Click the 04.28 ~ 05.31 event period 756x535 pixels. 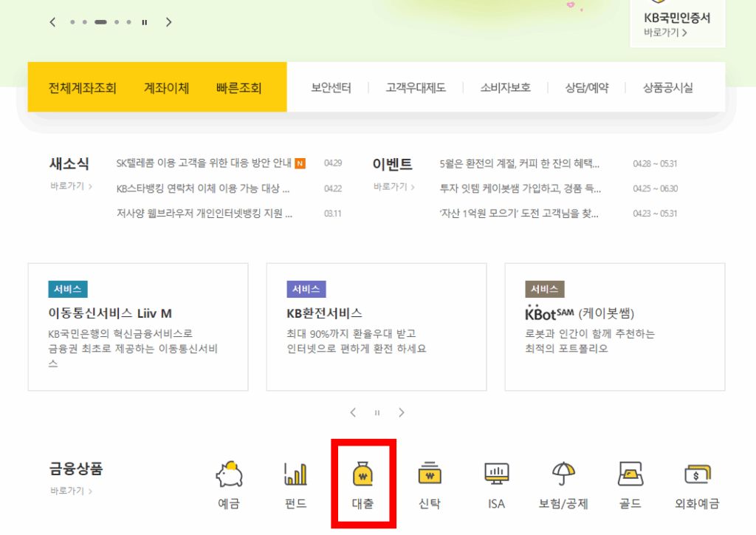(655, 163)
